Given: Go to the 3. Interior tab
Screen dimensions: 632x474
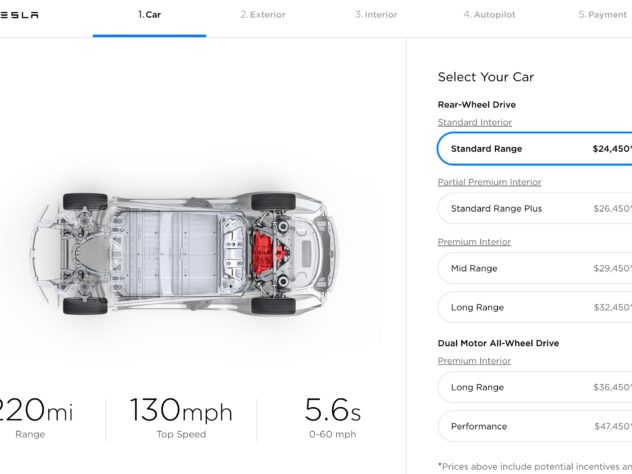Looking at the screenshot, I should (376, 15).
